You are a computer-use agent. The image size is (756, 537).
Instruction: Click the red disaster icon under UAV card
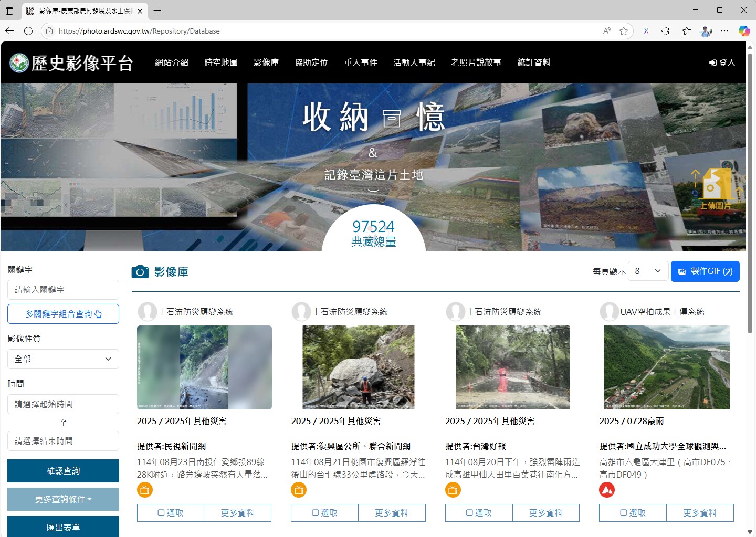pyautogui.click(x=607, y=490)
